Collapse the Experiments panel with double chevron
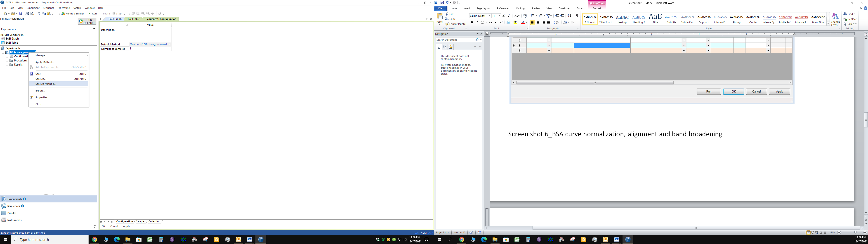The image size is (868, 244). click(x=94, y=29)
